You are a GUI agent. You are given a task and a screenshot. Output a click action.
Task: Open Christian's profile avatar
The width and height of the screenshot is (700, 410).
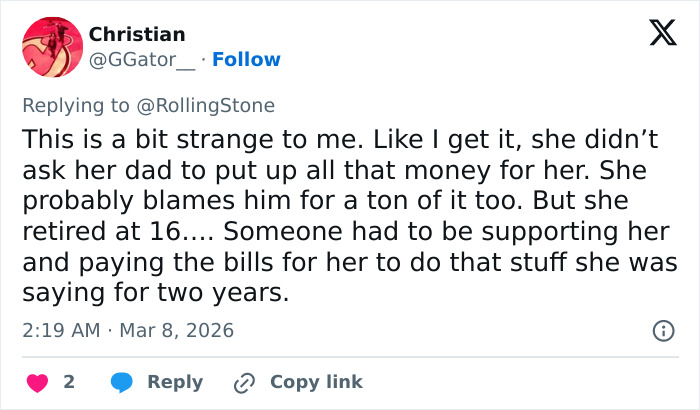(51, 47)
